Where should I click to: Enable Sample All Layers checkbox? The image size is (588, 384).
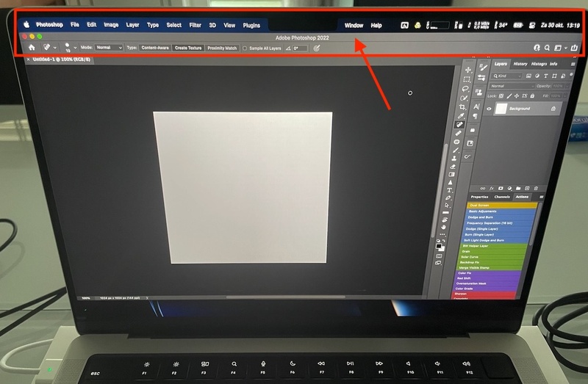click(x=245, y=48)
